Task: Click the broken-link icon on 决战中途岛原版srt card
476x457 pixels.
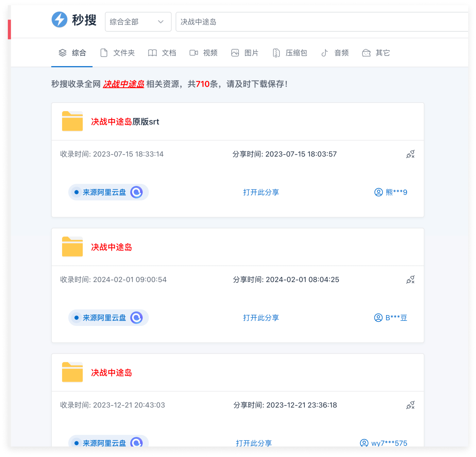Action: coord(410,154)
